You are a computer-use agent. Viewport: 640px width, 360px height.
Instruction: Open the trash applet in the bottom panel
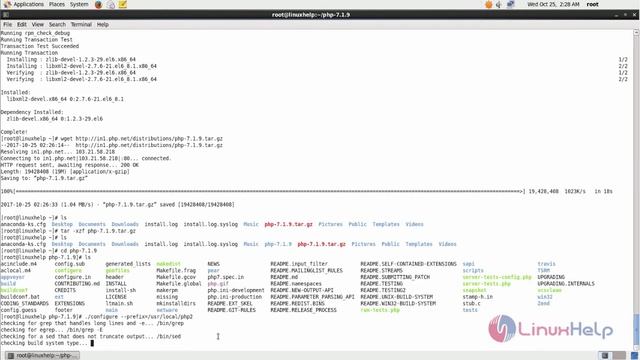[634, 356]
